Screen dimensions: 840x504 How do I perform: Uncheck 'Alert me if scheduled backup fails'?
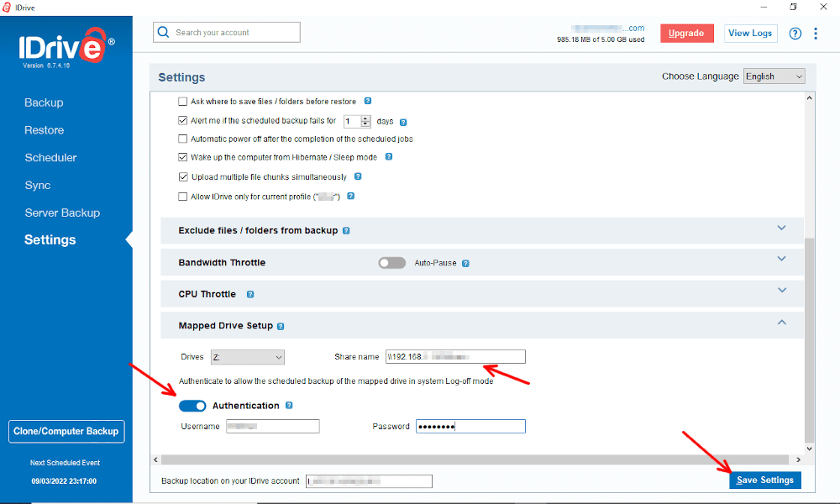click(x=182, y=120)
